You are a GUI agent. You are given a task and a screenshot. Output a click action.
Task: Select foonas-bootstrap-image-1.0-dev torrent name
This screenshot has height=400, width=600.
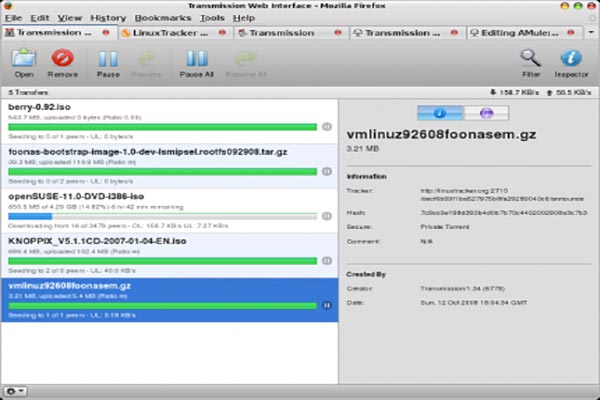pos(148,152)
